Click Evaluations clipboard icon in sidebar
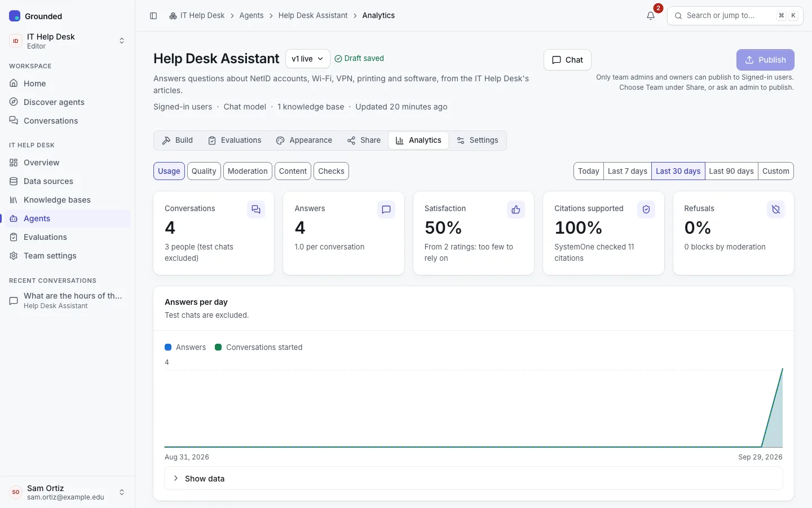The image size is (812, 508). [14, 237]
